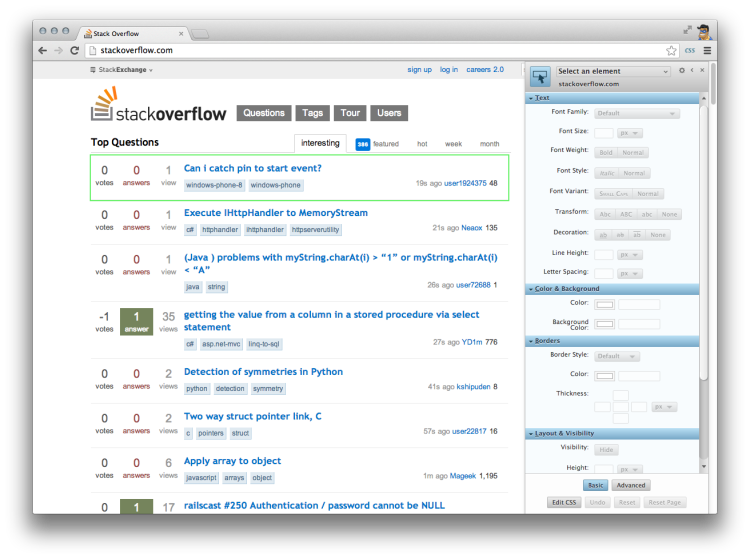Switch to the hot tab
Screen dimensions: 750x559
tap(422, 144)
